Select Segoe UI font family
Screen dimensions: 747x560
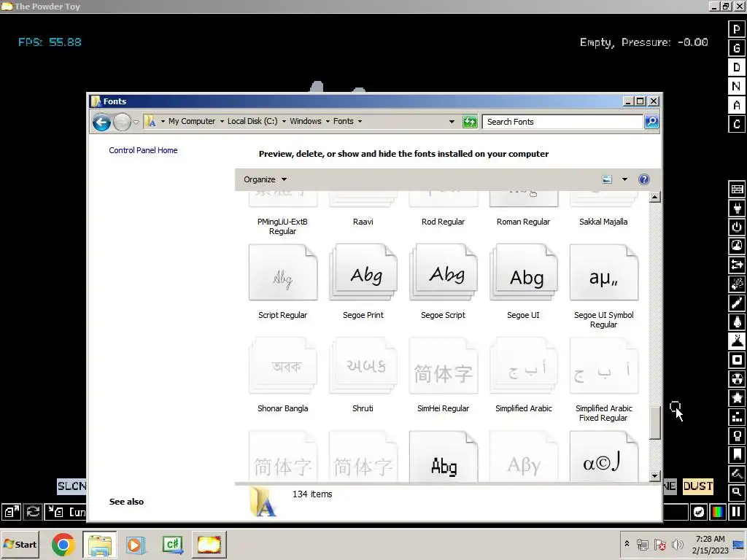click(523, 282)
